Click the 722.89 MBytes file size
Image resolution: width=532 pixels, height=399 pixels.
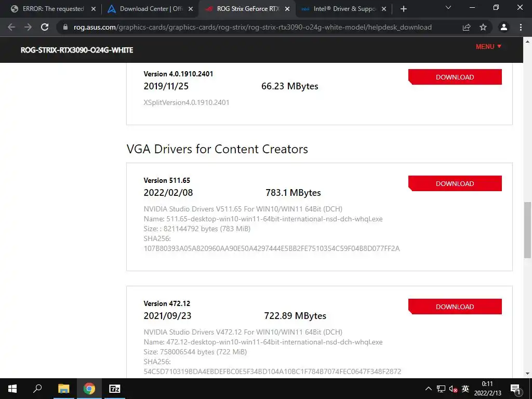(x=295, y=315)
